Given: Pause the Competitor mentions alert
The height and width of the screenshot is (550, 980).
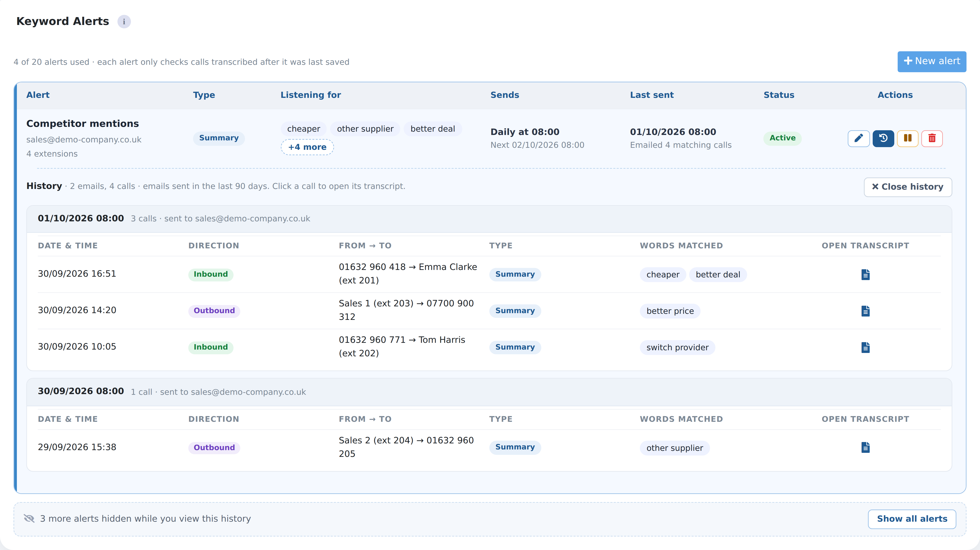Looking at the screenshot, I should pos(908,138).
